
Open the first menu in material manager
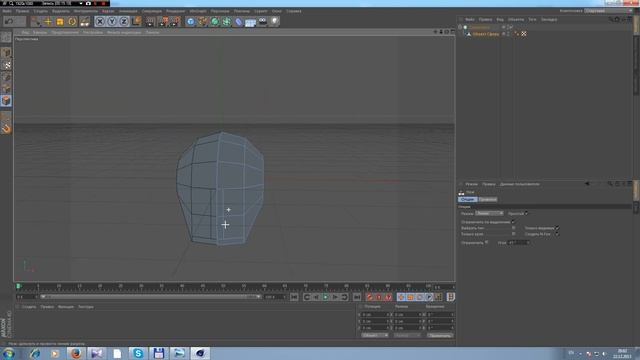point(29,307)
